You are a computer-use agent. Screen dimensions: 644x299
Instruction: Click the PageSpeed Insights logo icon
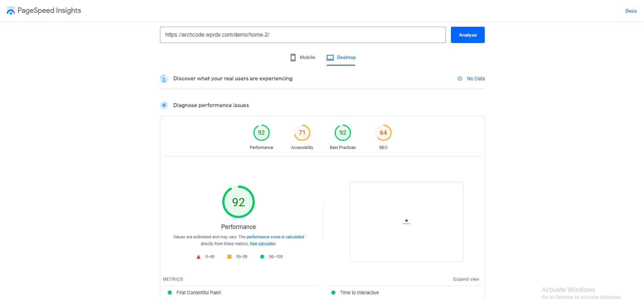pyautogui.click(x=11, y=11)
